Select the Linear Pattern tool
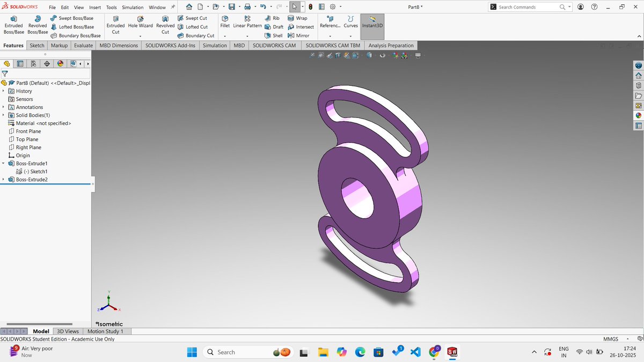 pos(247,22)
